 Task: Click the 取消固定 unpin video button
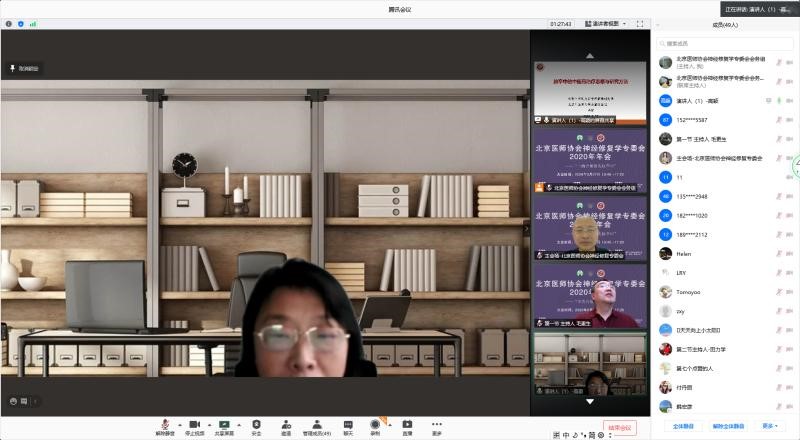[24, 68]
